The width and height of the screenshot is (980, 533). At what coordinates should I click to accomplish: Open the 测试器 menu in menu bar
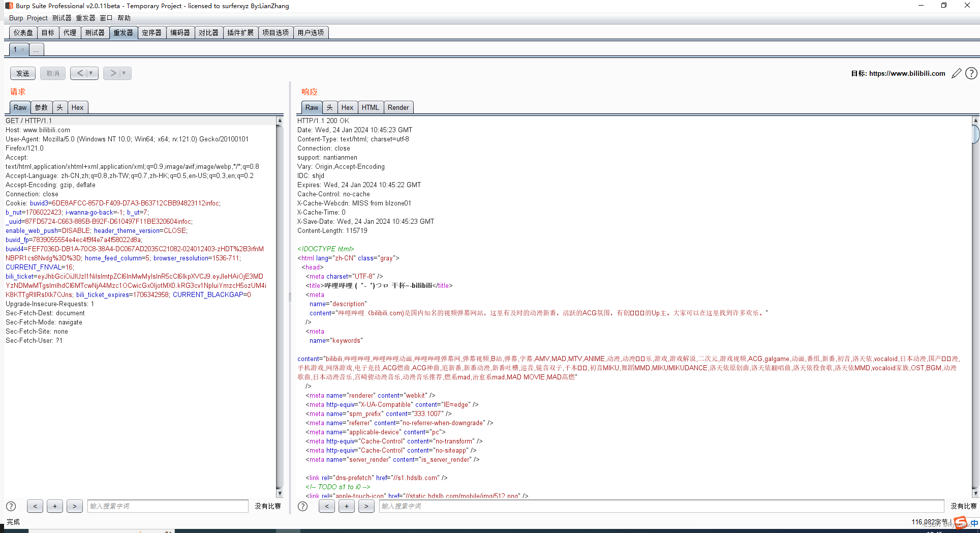(x=62, y=18)
